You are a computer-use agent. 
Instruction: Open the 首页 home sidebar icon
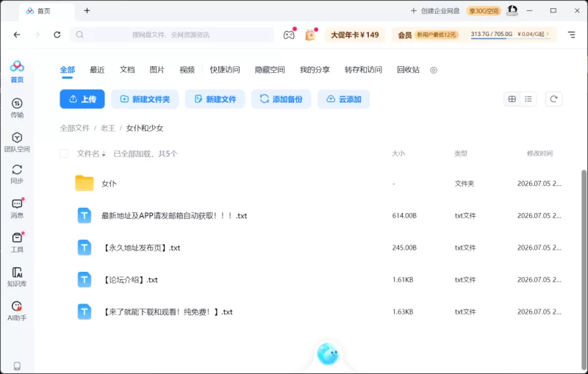pyautogui.click(x=17, y=71)
